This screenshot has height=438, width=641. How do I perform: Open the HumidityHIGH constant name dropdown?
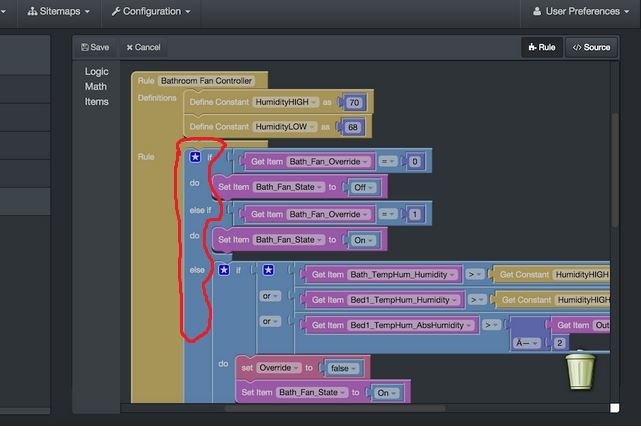(285, 102)
